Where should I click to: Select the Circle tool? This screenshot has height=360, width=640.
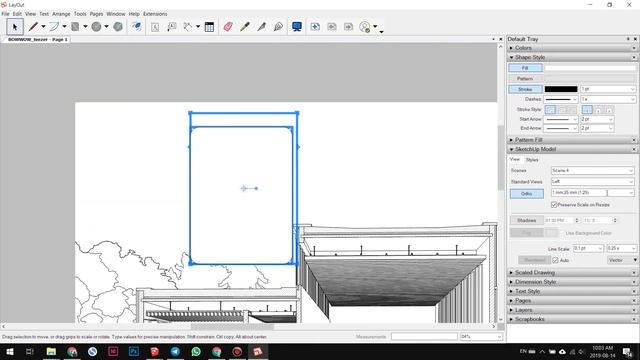point(96,27)
